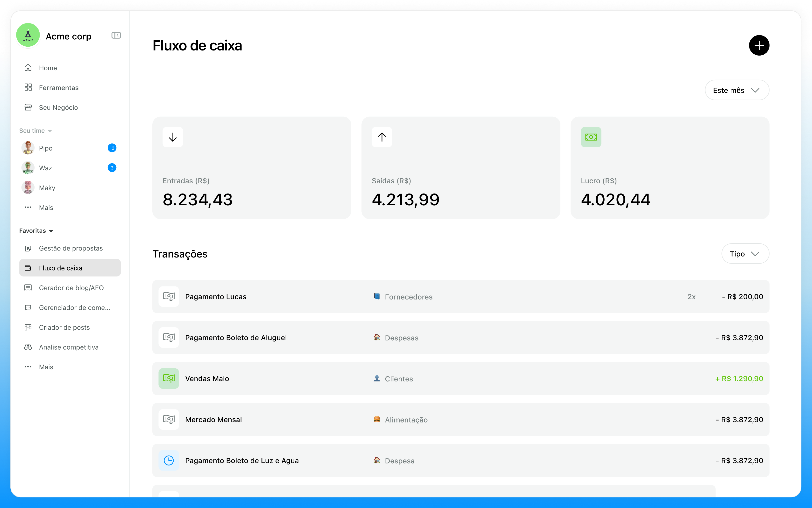
Task: Click the Fornecedores category book icon
Action: pos(377,296)
